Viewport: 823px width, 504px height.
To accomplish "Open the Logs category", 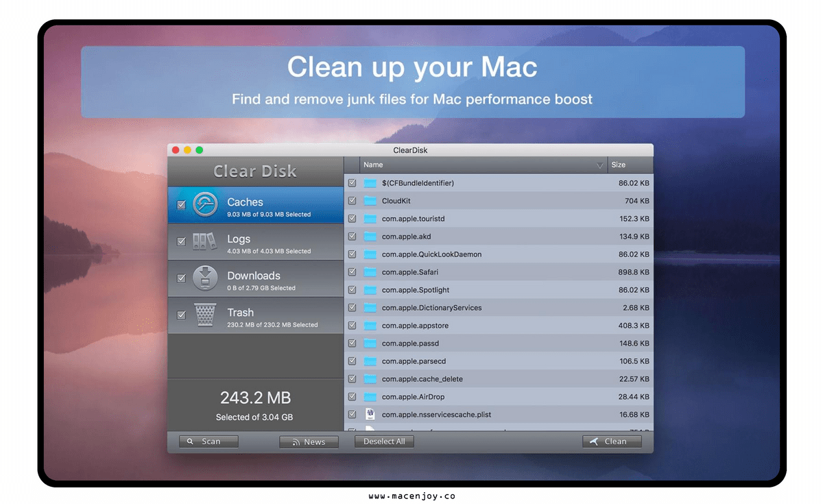I will click(x=256, y=242).
